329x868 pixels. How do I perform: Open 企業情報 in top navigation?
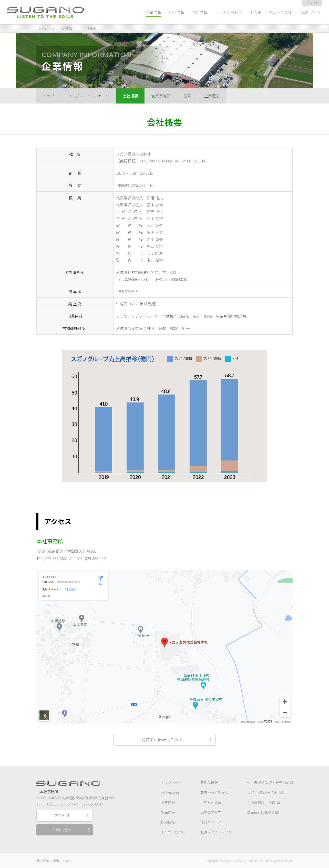pyautogui.click(x=153, y=13)
